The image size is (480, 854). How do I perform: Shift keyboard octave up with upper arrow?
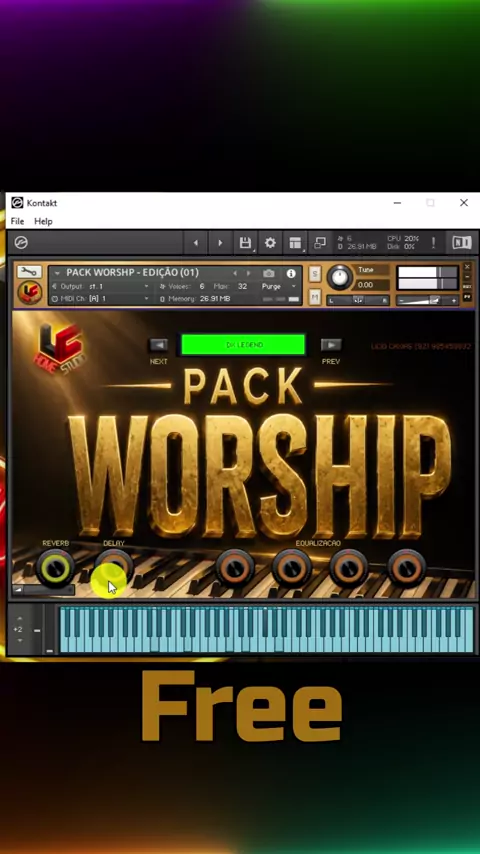(x=20, y=619)
